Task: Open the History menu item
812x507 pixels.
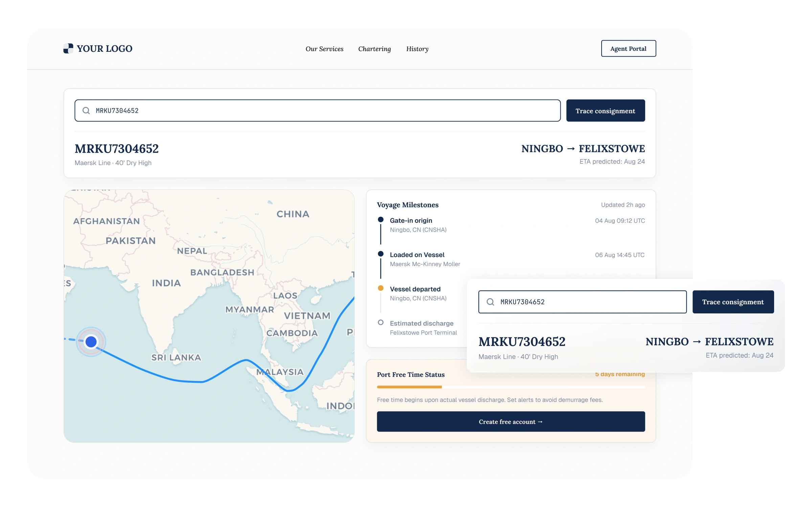Action: tap(417, 49)
